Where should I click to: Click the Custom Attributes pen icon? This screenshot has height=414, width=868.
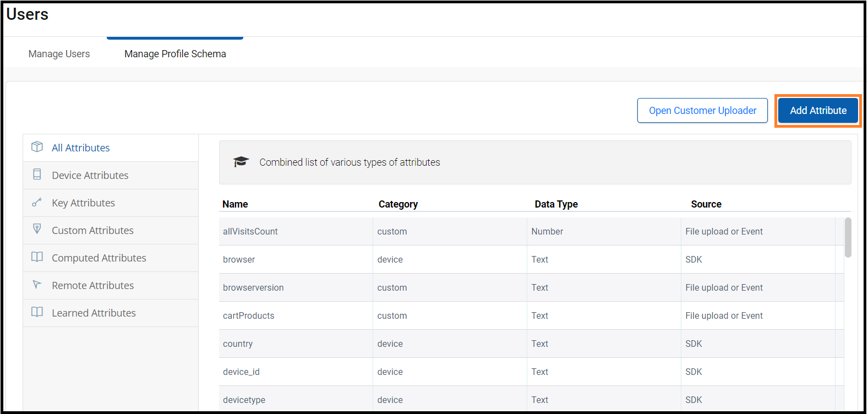(x=37, y=228)
